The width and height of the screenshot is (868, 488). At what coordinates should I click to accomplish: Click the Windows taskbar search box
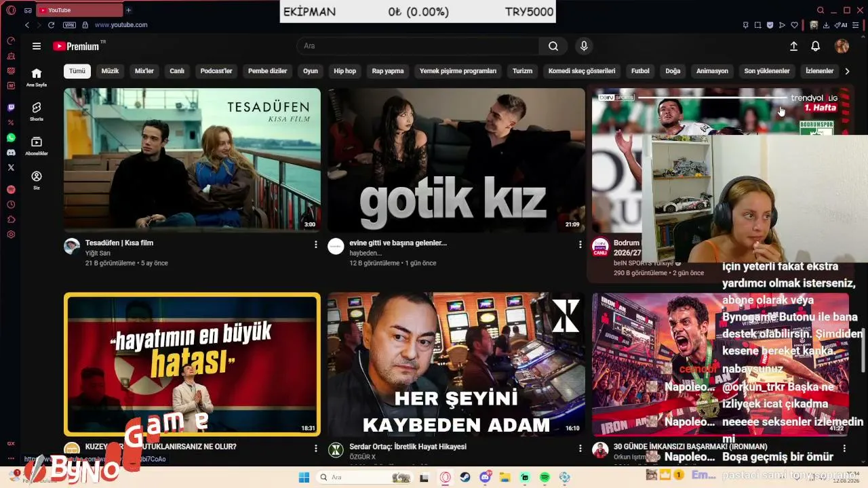pyautogui.click(x=363, y=477)
